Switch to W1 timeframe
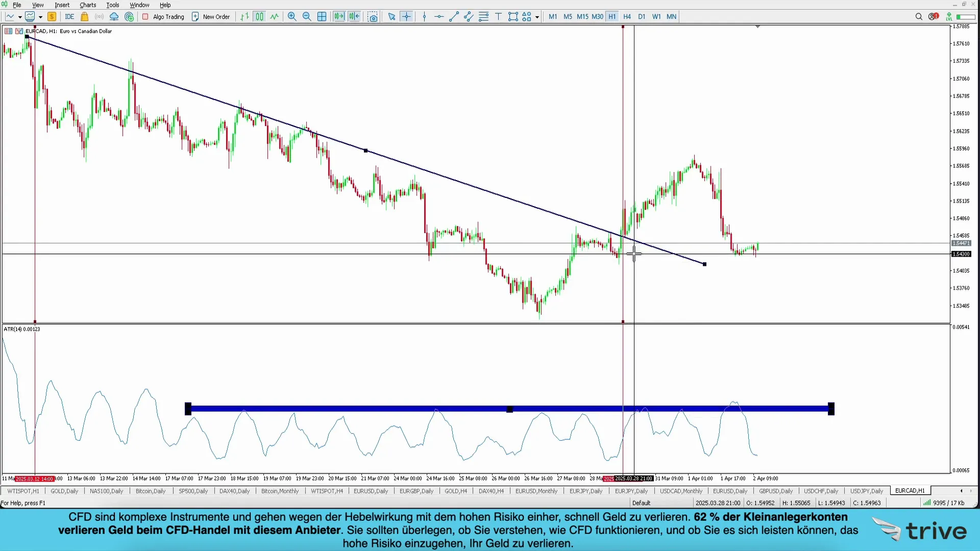 click(x=656, y=16)
